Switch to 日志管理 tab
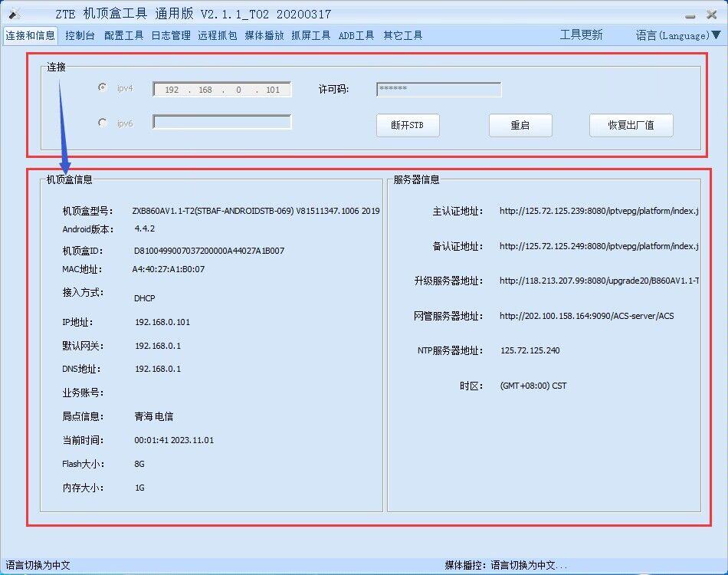Image resolution: width=728 pixels, height=575 pixels. tap(171, 35)
